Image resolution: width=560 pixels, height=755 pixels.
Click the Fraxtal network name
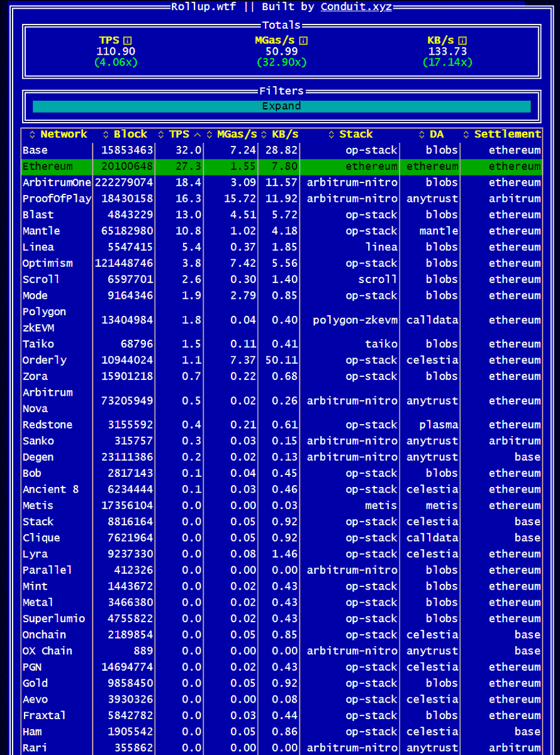point(44,715)
